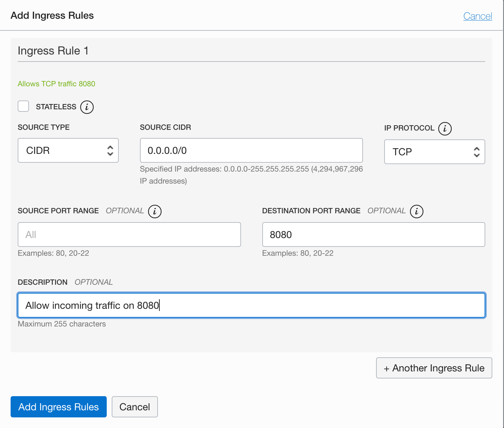Click the Source Port Range field
The width and height of the screenshot is (504, 428).
click(129, 234)
